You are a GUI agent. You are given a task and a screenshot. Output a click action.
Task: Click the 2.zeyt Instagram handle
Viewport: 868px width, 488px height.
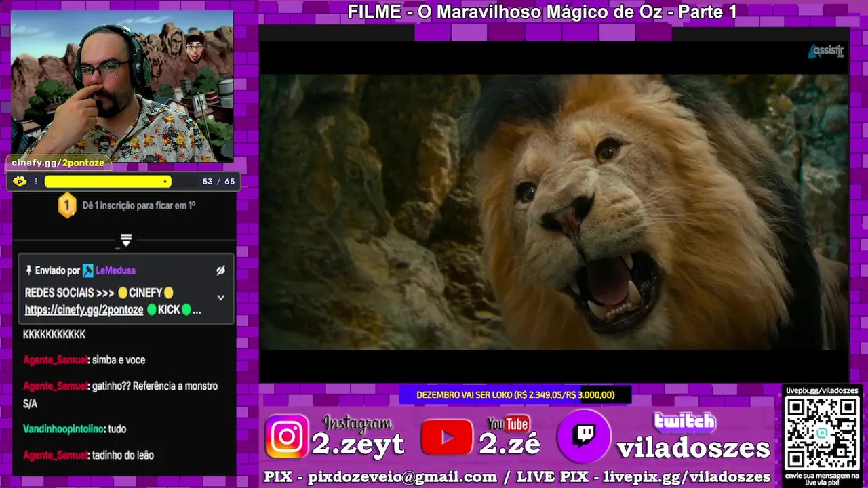pos(358,445)
